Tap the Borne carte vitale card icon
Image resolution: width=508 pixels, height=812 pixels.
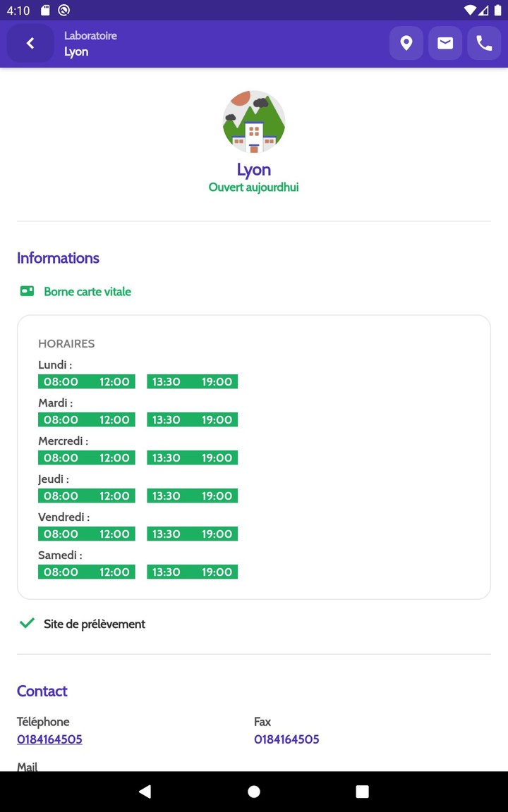pyautogui.click(x=27, y=291)
